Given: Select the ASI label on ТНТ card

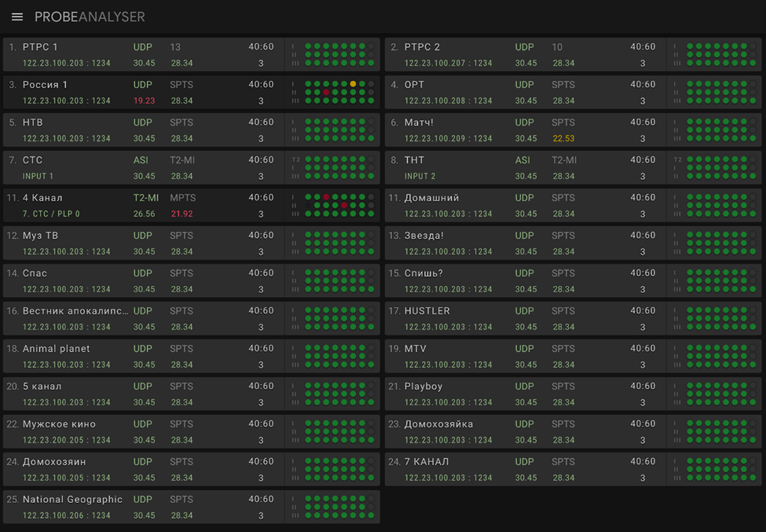Looking at the screenshot, I should tap(522, 160).
